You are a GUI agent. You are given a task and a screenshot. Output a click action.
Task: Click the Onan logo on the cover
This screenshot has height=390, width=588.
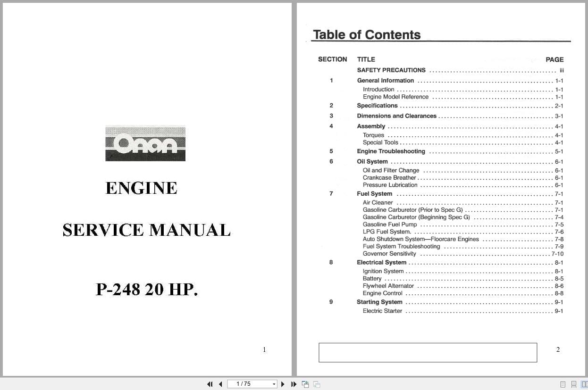145,143
